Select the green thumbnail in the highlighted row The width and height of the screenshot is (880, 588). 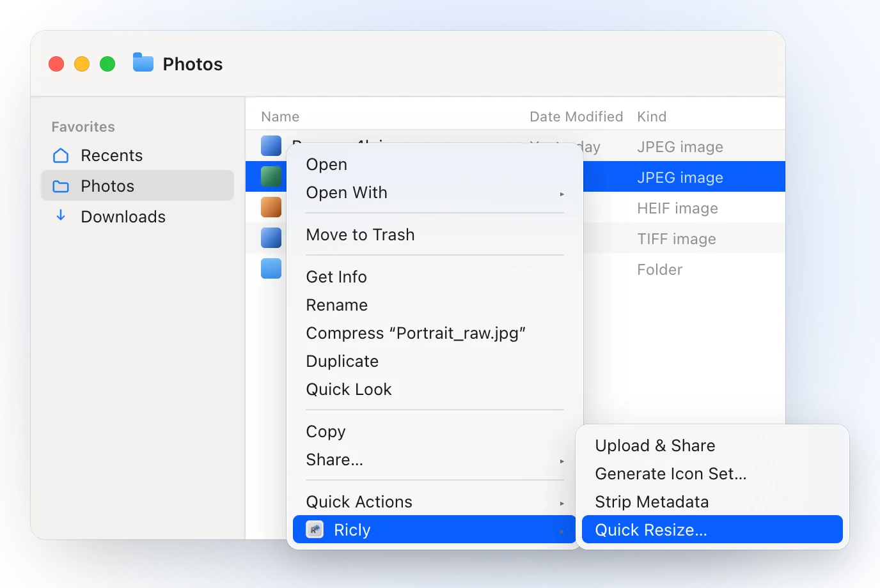click(x=271, y=176)
